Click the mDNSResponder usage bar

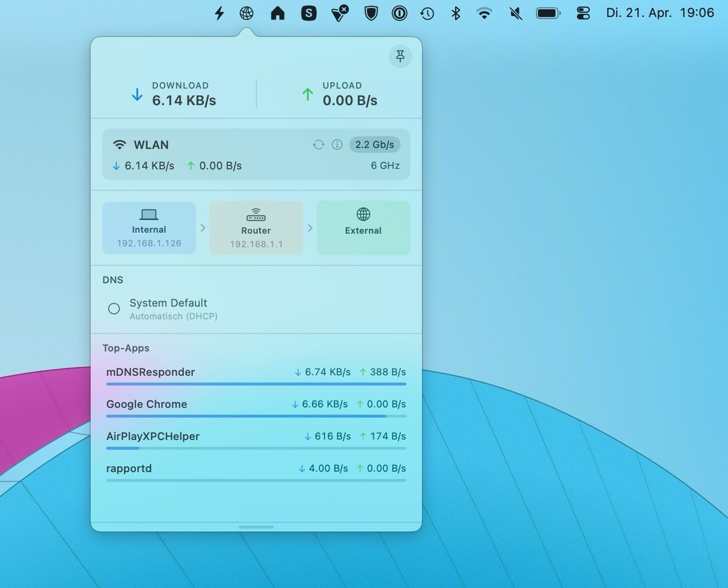click(255, 384)
